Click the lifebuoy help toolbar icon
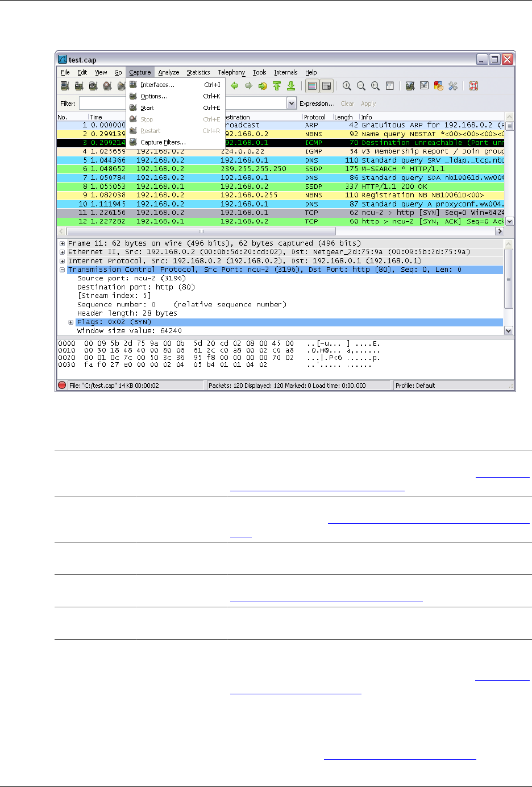The width and height of the screenshot is (532, 787). [x=473, y=86]
